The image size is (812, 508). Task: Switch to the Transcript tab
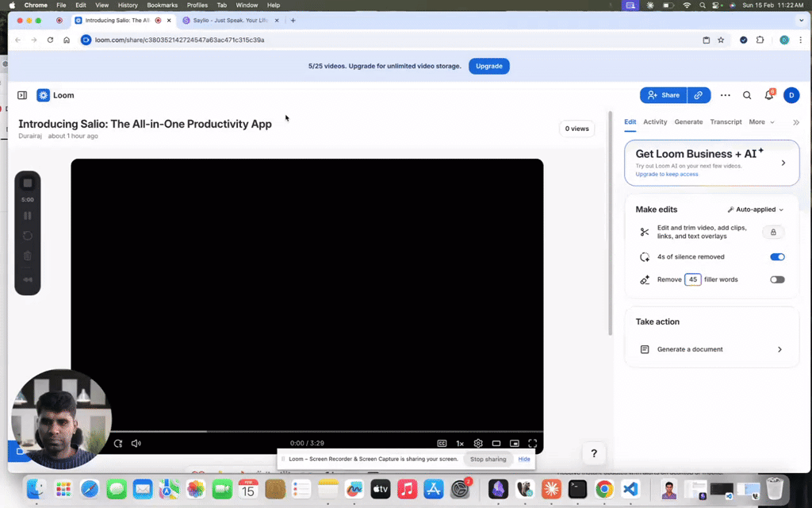pos(726,122)
